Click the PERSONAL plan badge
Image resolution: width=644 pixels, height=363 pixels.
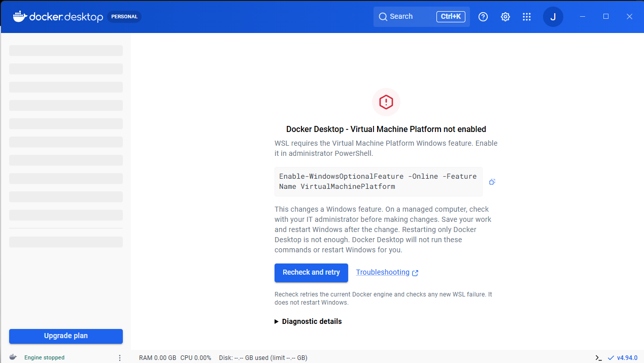(x=124, y=17)
